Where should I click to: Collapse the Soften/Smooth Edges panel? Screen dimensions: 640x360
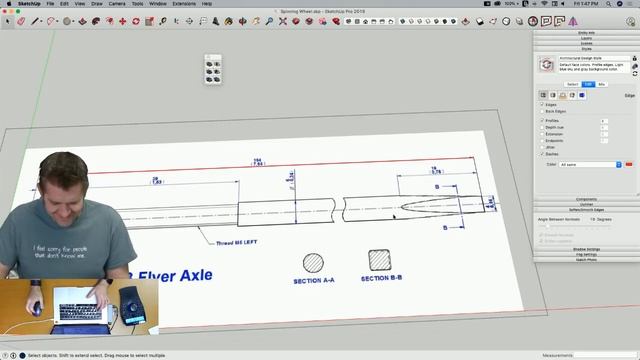pyautogui.click(x=586, y=210)
